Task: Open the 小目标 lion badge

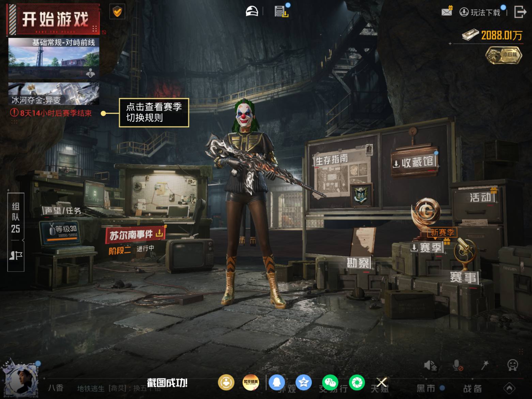Action: coord(504,56)
